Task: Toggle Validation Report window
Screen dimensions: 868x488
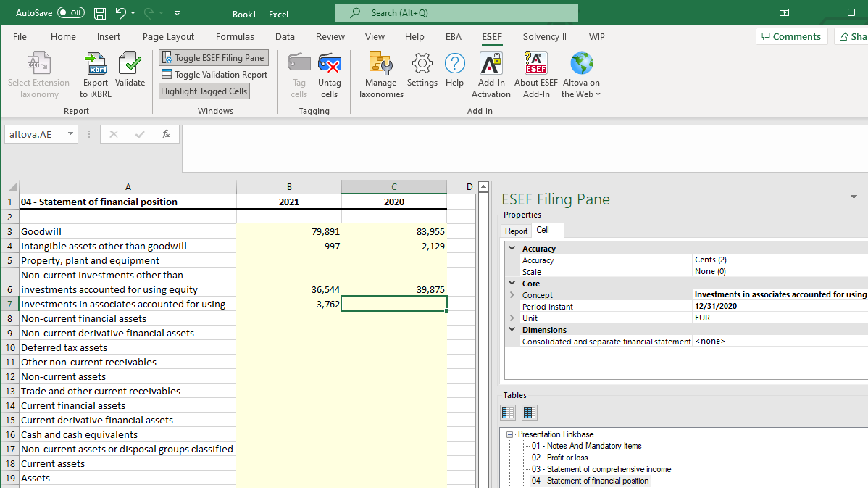Action: point(214,74)
